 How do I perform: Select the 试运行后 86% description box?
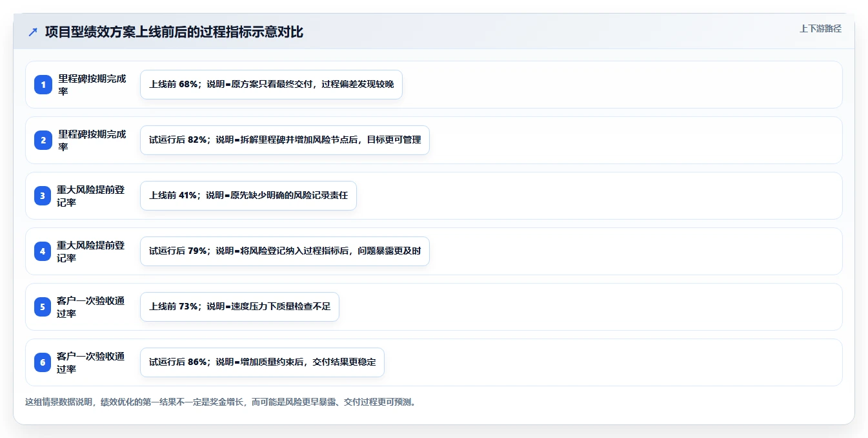click(x=262, y=362)
